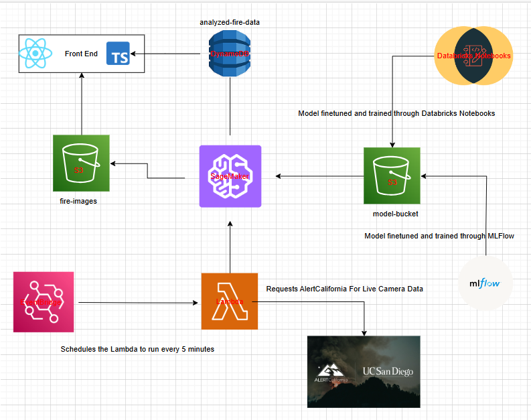Click the arrow from EventBridge to Lambda
The image size is (531, 420).
coord(138,303)
